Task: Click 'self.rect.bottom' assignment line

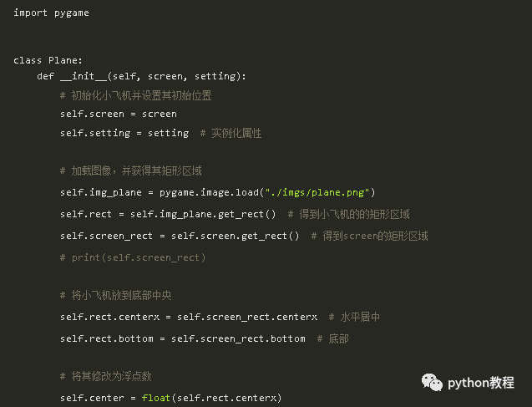Action: pyautogui.click(x=183, y=338)
